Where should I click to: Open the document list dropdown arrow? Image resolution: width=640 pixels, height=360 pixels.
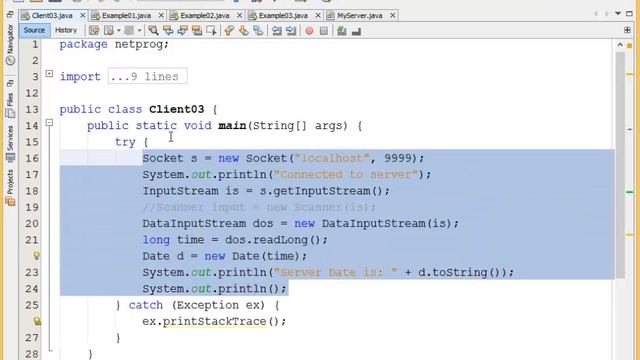(618, 13)
